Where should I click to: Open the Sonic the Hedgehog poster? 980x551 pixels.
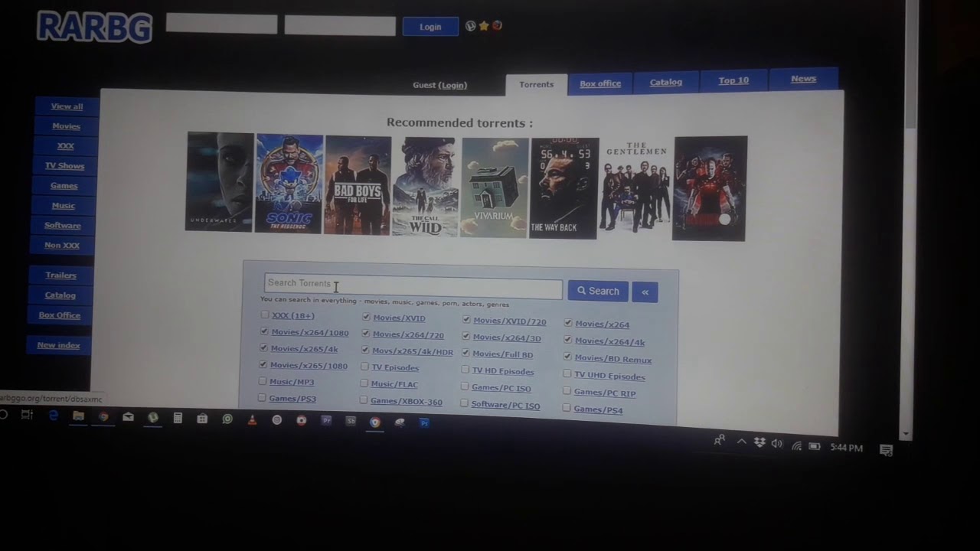(289, 184)
